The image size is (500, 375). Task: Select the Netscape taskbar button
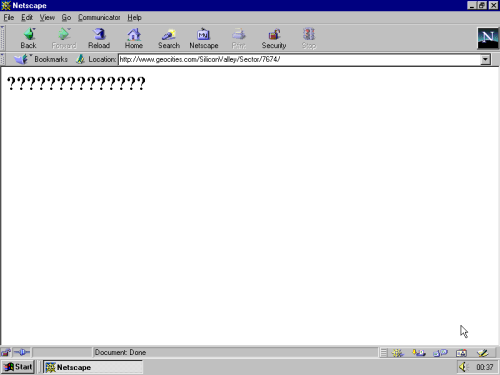pos(93,367)
